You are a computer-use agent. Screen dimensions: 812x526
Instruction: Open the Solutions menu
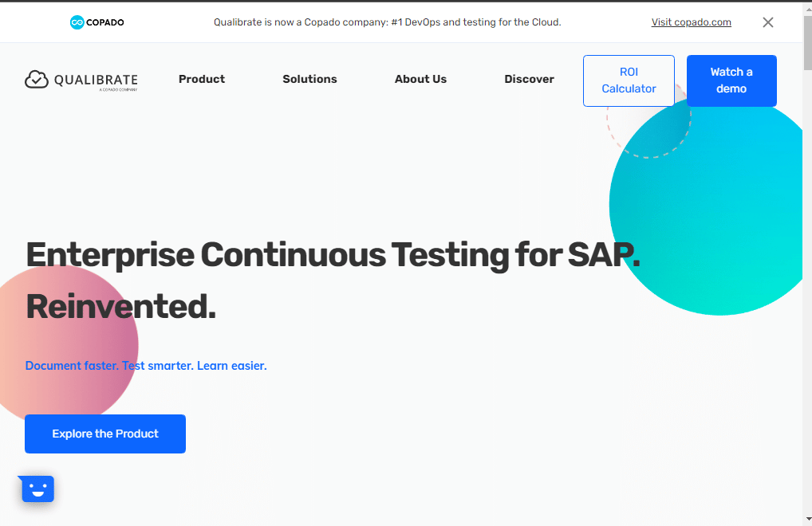(309, 79)
